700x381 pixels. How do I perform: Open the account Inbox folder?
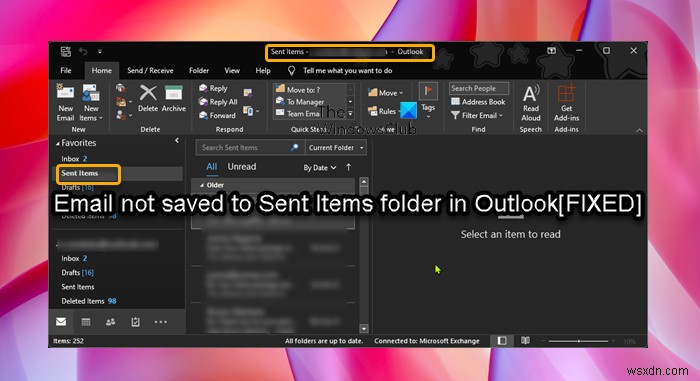tap(74, 258)
